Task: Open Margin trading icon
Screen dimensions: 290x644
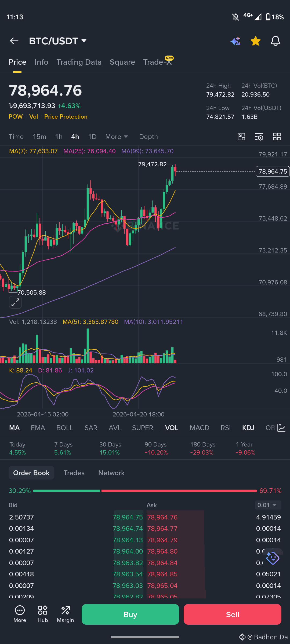Action: pos(65,614)
